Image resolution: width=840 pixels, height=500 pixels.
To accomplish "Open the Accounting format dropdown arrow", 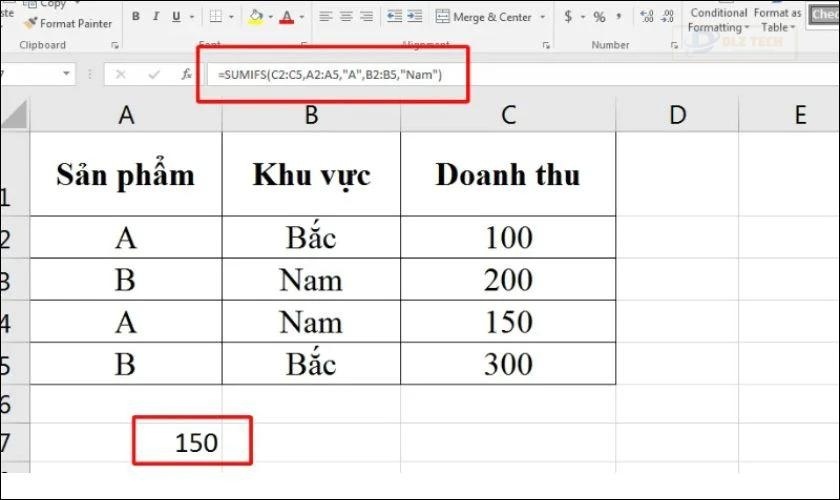I will pos(583,17).
